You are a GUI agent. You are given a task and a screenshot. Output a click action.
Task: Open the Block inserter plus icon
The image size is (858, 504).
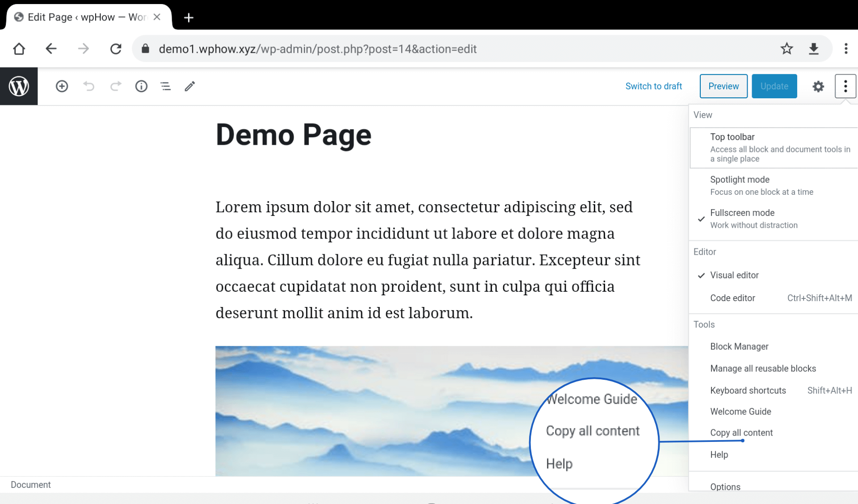tap(61, 86)
